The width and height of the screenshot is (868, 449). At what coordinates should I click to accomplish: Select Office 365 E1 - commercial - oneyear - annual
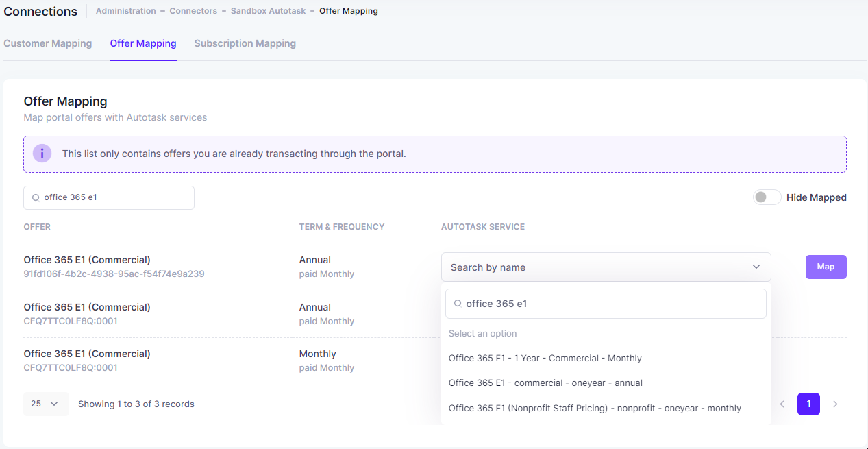click(x=545, y=383)
